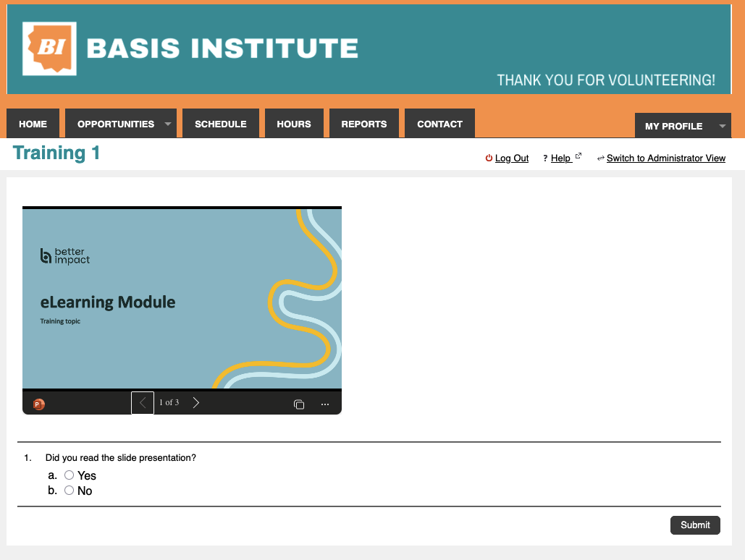
Task: Click the Basis Institute BI logo
Action: (x=49, y=48)
